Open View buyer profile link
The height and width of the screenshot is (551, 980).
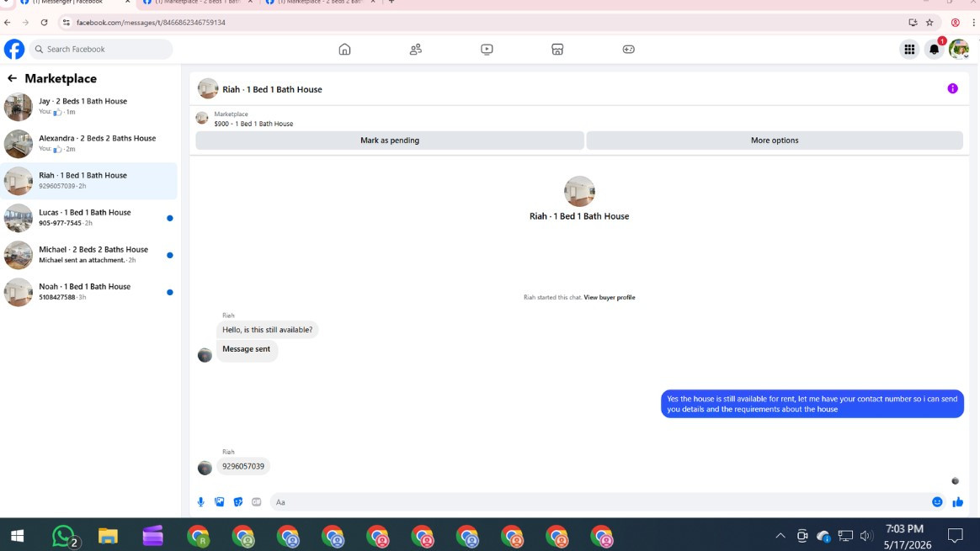[610, 297]
